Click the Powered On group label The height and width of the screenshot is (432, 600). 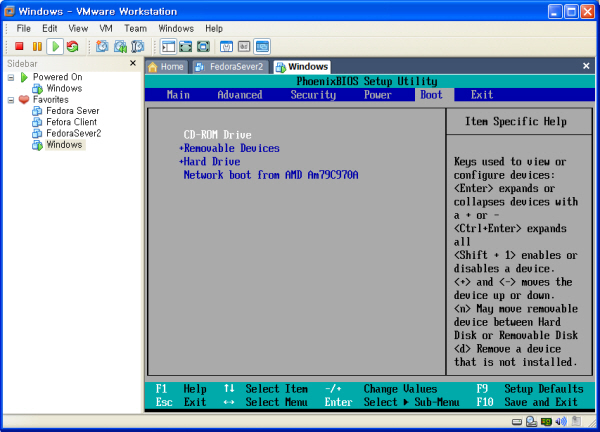[x=57, y=77]
